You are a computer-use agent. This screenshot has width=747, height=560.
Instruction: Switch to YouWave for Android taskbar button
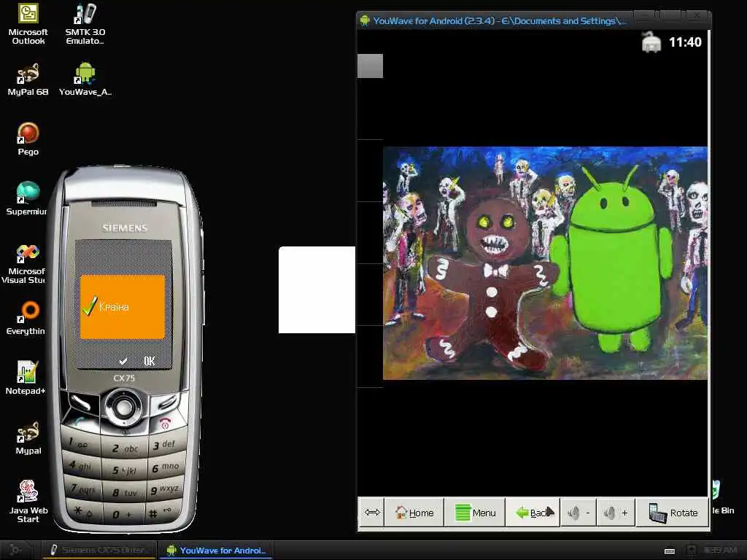216,550
